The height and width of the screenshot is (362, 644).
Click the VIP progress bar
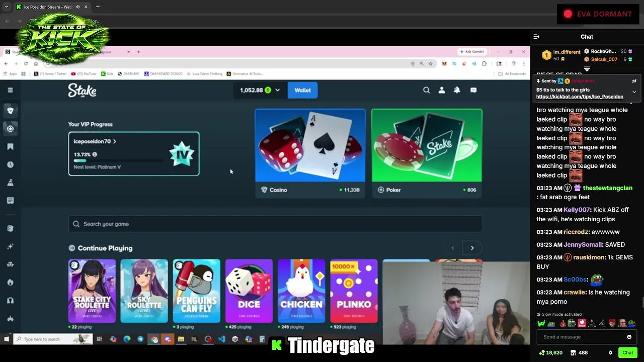tap(118, 161)
